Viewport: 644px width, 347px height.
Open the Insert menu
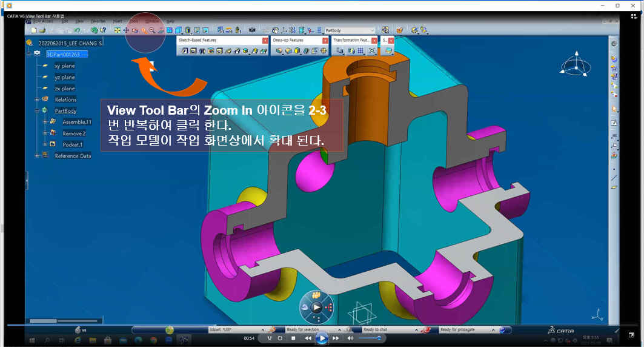(x=118, y=21)
